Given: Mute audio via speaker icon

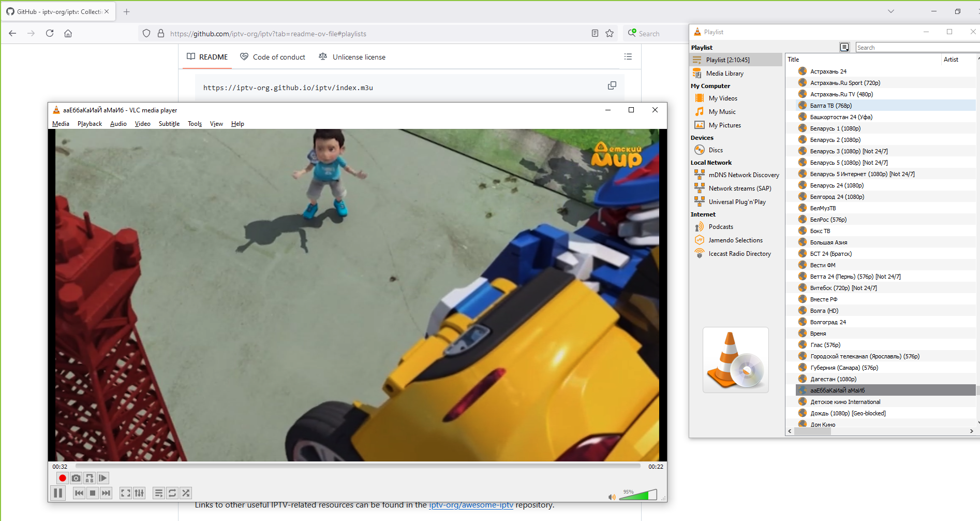Looking at the screenshot, I should click(x=612, y=497).
